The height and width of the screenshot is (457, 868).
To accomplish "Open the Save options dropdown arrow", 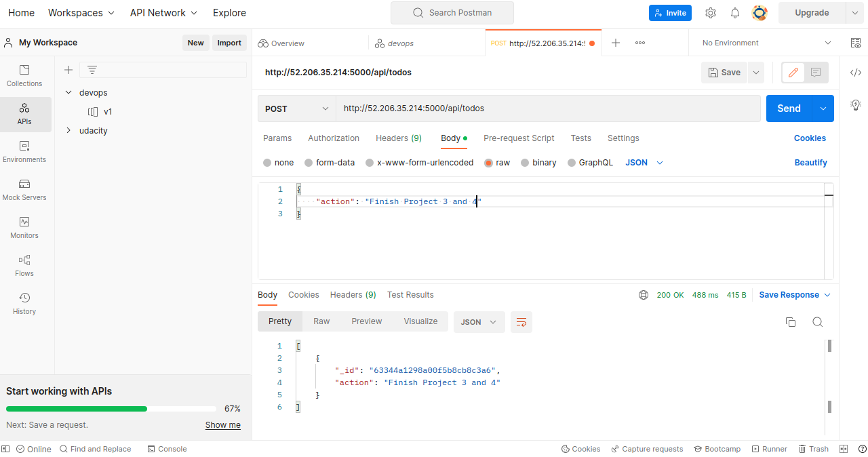I will [755, 73].
